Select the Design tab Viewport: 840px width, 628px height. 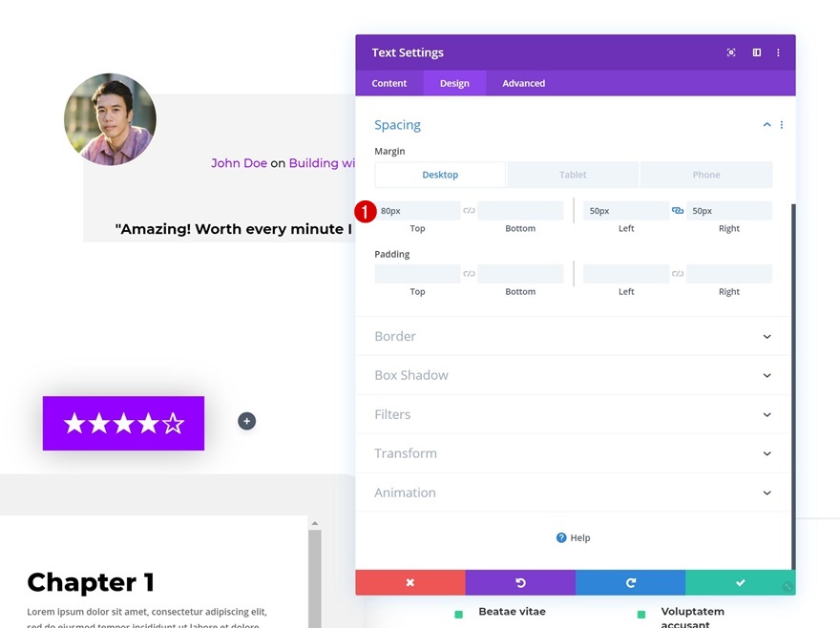click(454, 83)
